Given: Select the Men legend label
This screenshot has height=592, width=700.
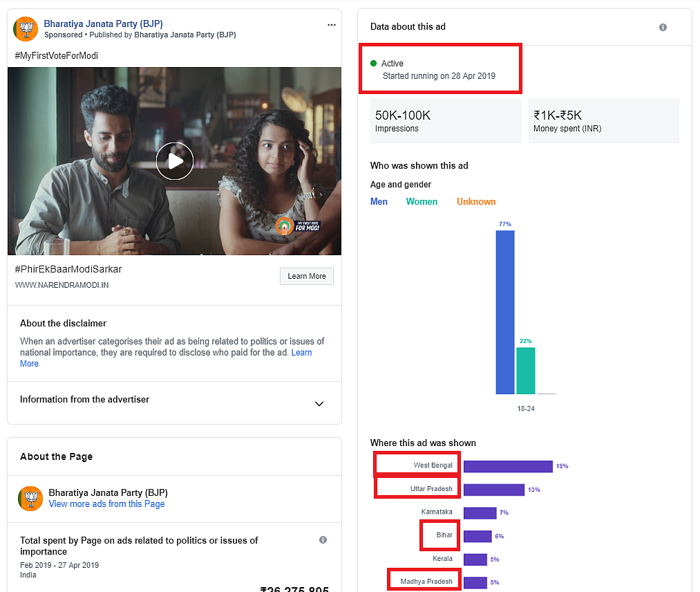Looking at the screenshot, I should pyautogui.click(x=379, y=201).
